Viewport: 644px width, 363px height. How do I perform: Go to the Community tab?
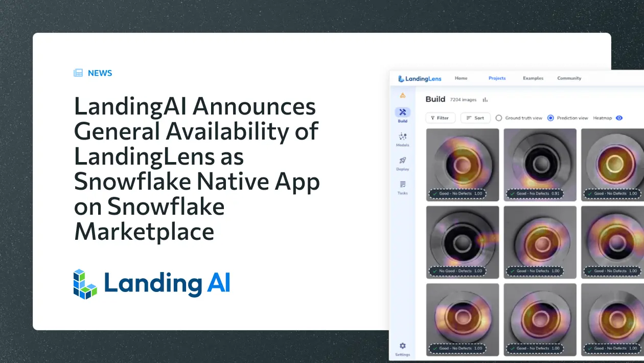[569, 78]
